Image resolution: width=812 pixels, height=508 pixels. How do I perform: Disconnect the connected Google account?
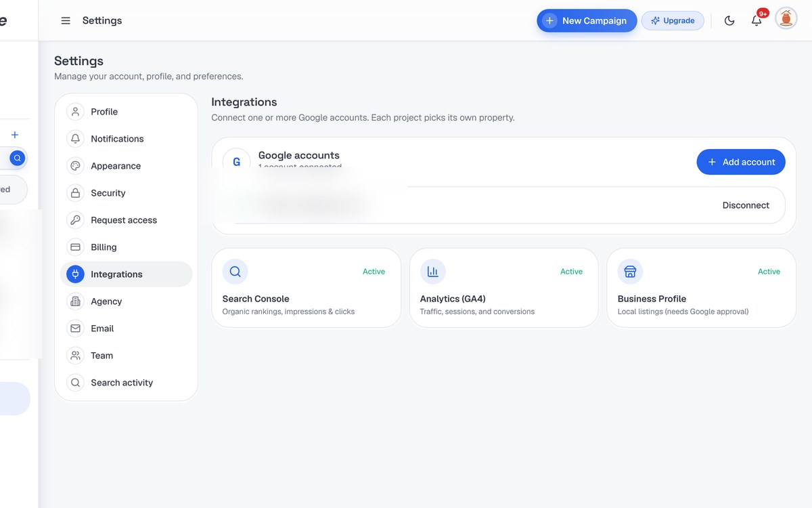pos(746,205)
